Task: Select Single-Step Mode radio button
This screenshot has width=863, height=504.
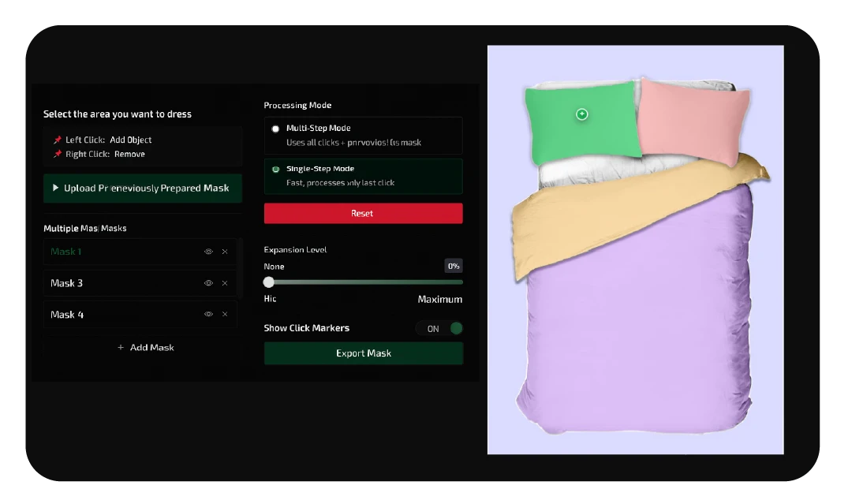Action: pyautogui.click(x=275, y=170)
